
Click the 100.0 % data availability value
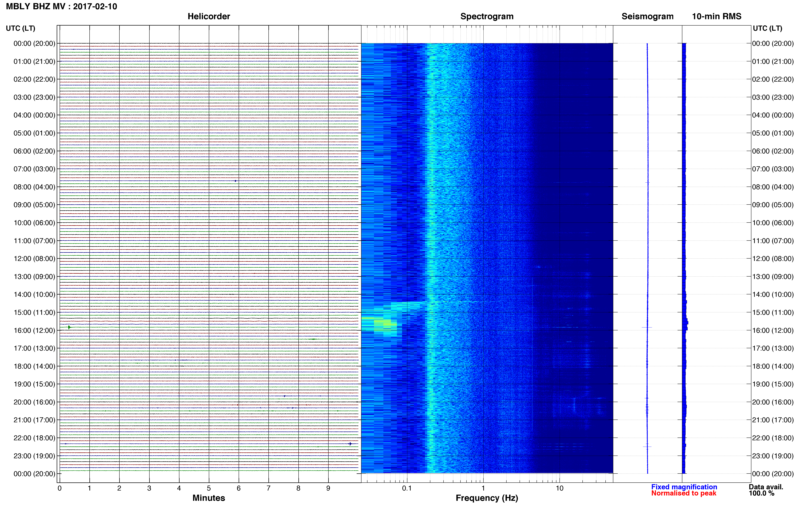761,493
